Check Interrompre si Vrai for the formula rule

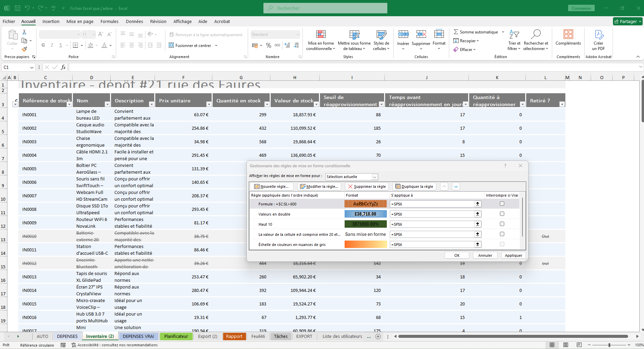(502, 203)
